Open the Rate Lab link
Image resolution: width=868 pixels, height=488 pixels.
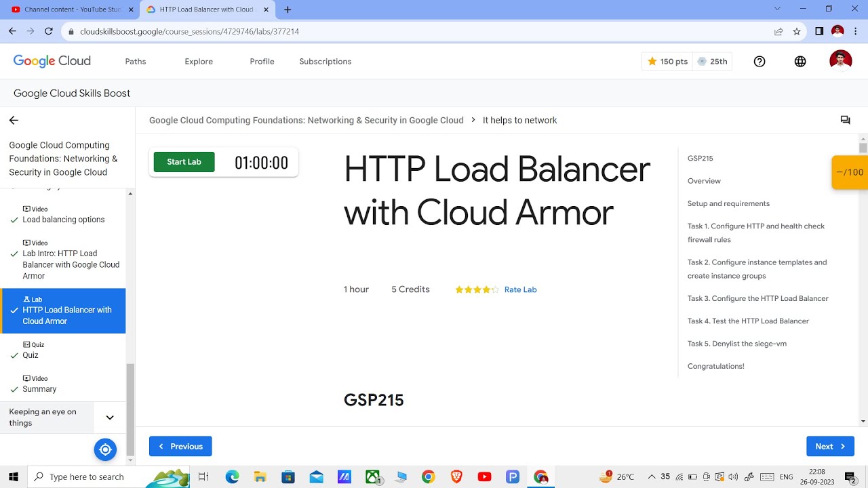520,289
